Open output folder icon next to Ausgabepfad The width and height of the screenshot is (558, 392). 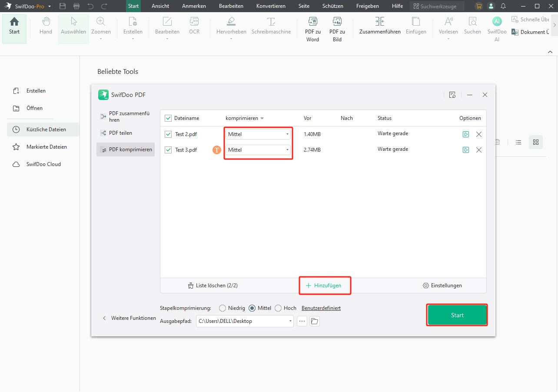pos(314,321)
